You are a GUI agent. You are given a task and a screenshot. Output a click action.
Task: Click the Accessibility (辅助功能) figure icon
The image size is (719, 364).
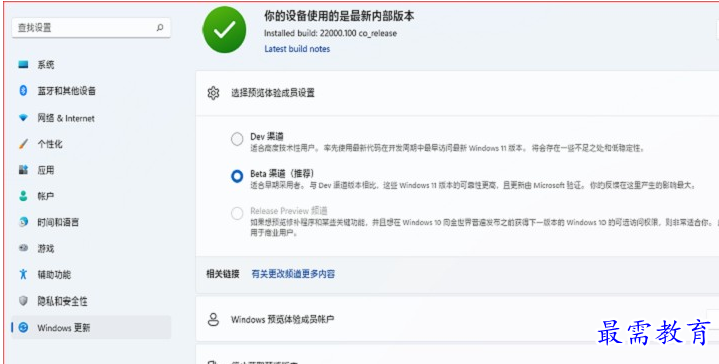[23, 275]
